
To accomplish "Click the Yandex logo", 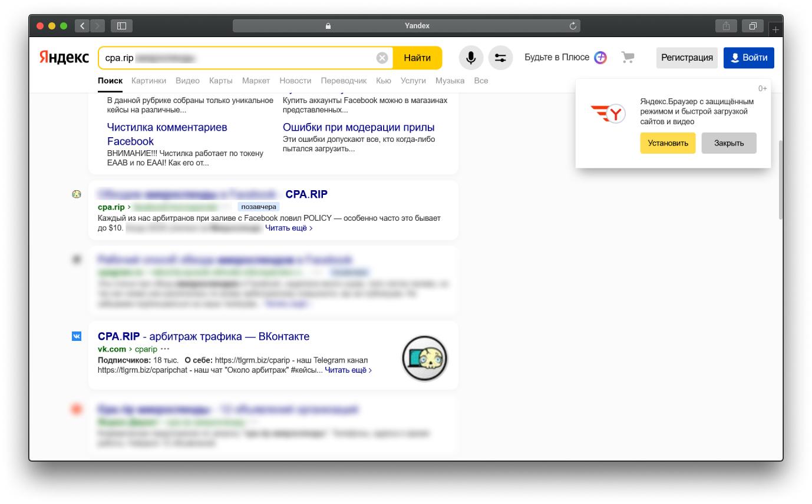I will [x=64, y=58].
